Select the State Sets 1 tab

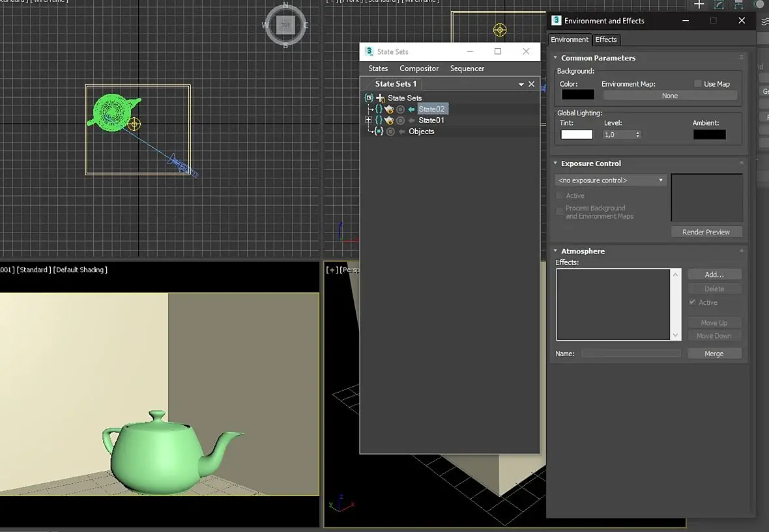(396, 84)
